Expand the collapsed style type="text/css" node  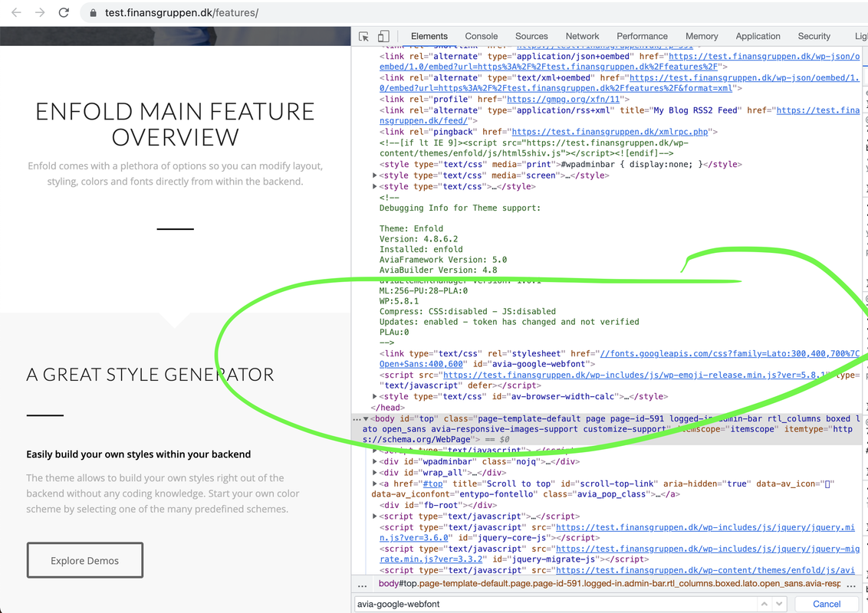(375, 186)
